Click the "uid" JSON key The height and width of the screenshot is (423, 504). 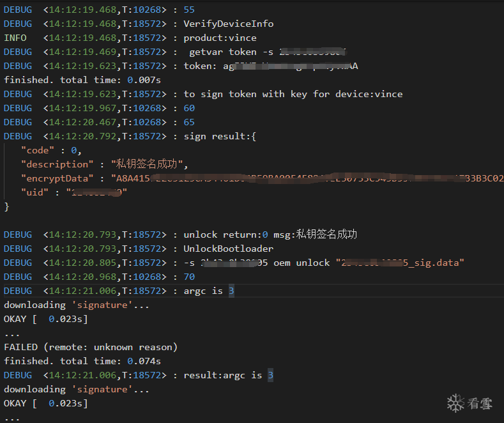[x=36, y=192]
